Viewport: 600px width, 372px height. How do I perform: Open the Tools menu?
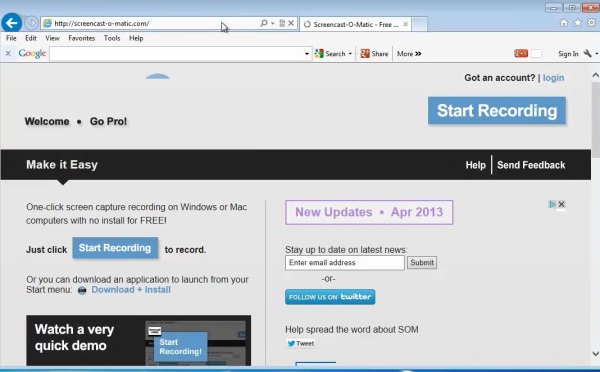[x=112, y=38]
